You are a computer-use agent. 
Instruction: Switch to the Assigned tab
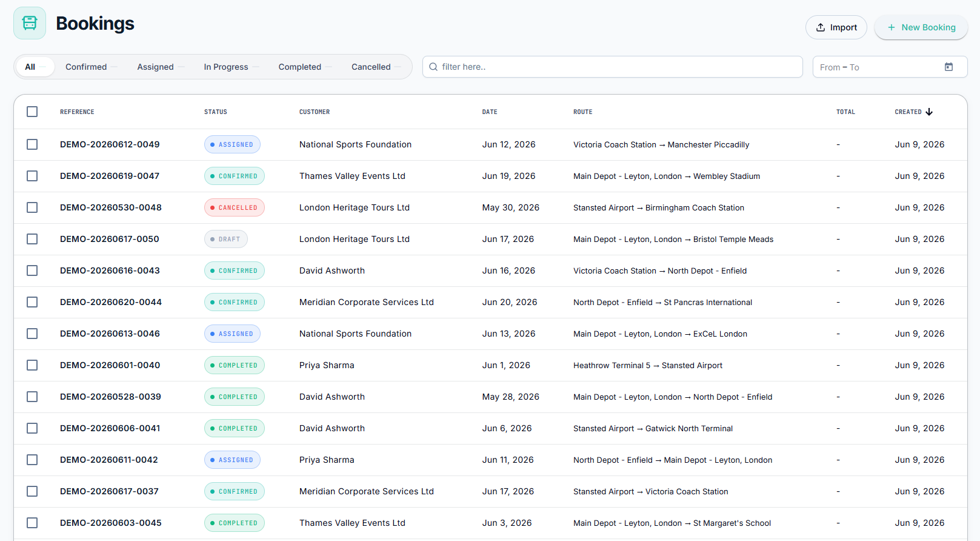[x=160, y=67]
